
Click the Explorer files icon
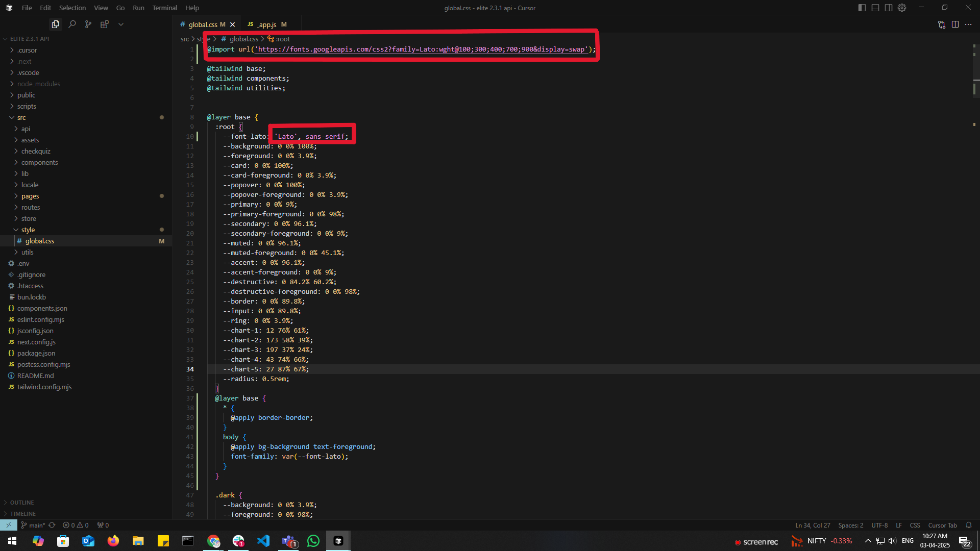56,24
